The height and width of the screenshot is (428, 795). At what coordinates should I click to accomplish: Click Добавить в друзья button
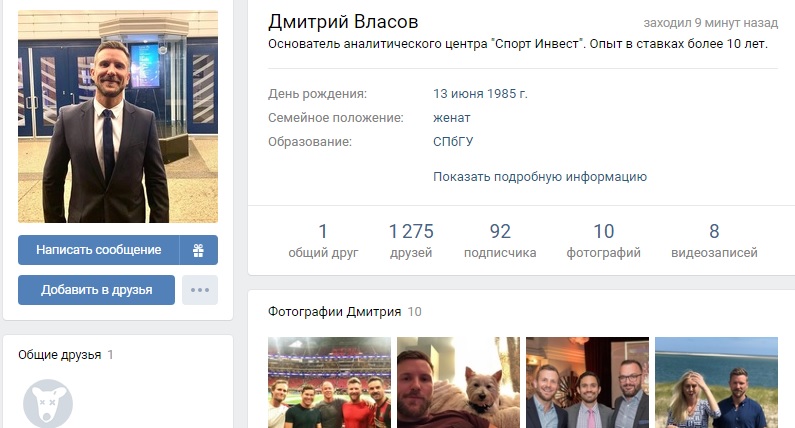coord(96,290)
